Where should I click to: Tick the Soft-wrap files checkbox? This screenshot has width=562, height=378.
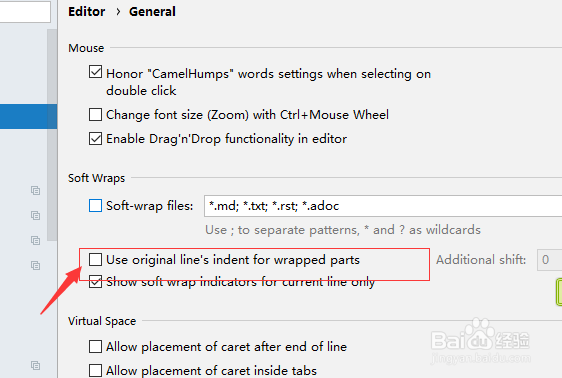(x=95, y=206)
